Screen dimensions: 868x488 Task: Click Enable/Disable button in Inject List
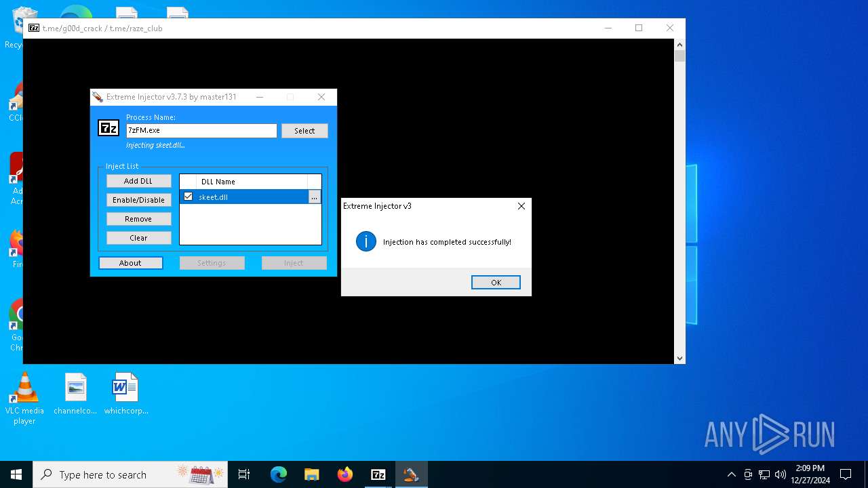coord(138,200)
